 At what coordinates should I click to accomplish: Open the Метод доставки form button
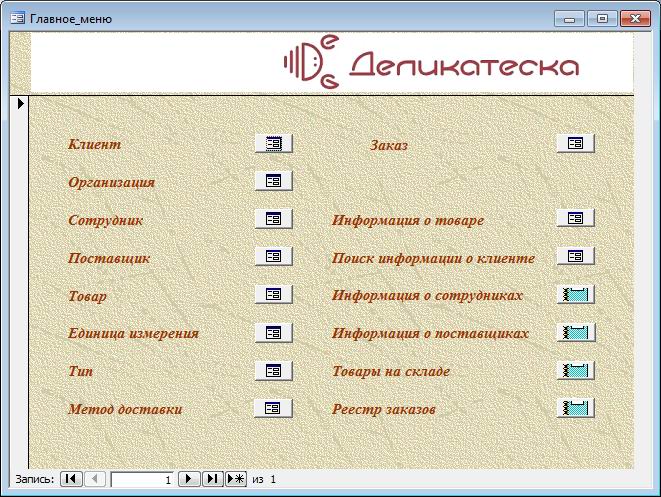tap(273, 407)
